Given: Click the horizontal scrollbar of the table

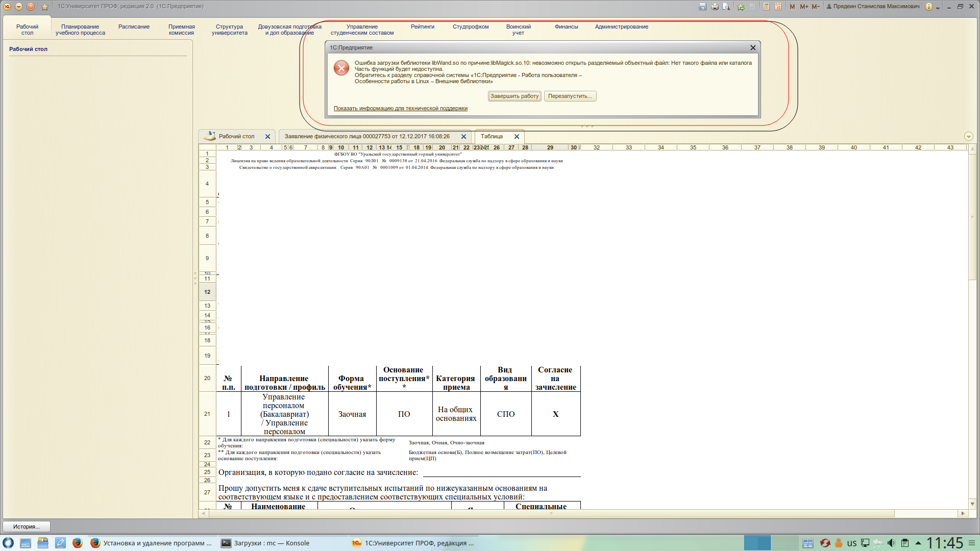Looking at the screenshot, I should point(551,513).
